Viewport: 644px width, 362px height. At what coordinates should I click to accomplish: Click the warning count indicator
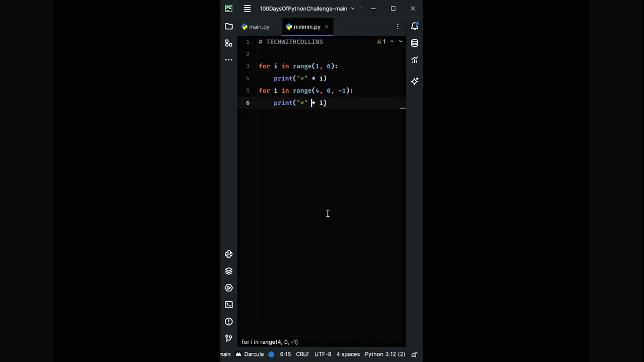coord(381,42)
